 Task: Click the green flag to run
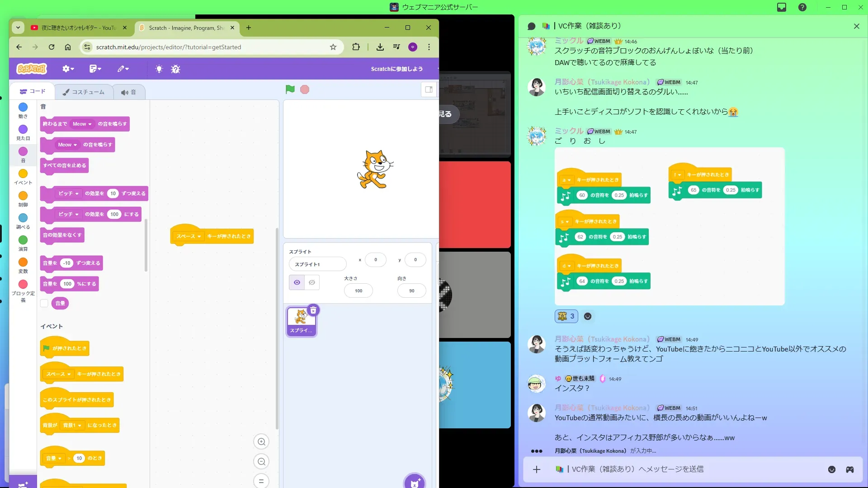click(x=290, y=89)
